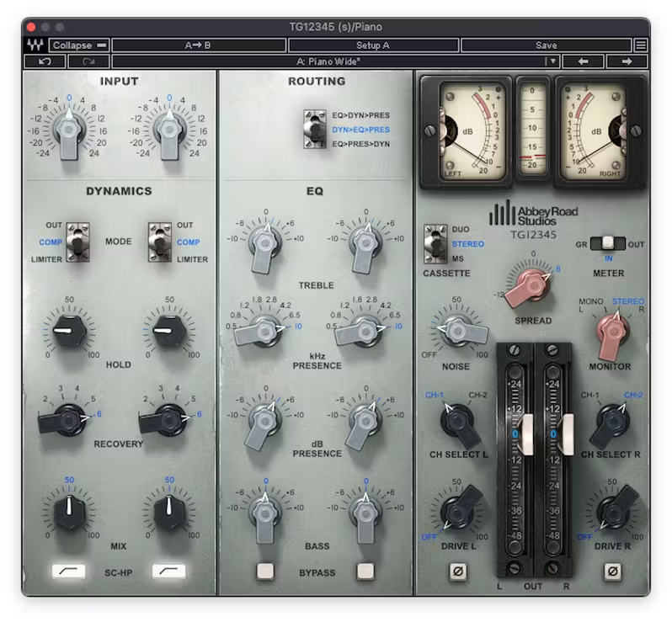This screenshot has width=672, height=622.
Task: Open the preset dropdown arrow
Action: pos(553,61)
